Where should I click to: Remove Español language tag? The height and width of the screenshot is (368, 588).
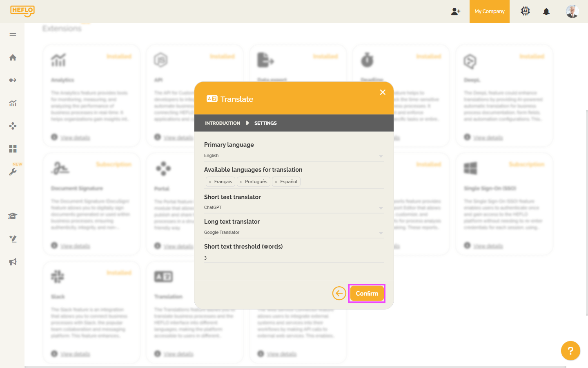(x=276, y=182)
